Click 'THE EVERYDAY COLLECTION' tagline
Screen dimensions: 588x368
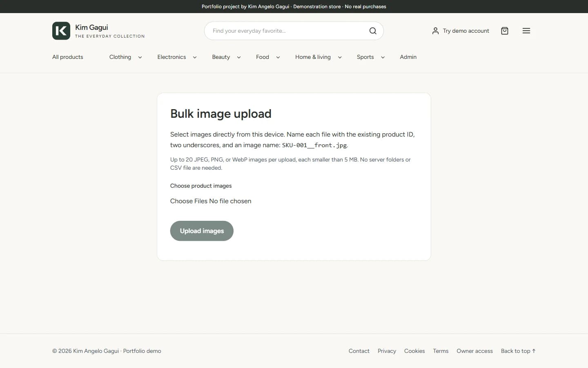(110, 36)
